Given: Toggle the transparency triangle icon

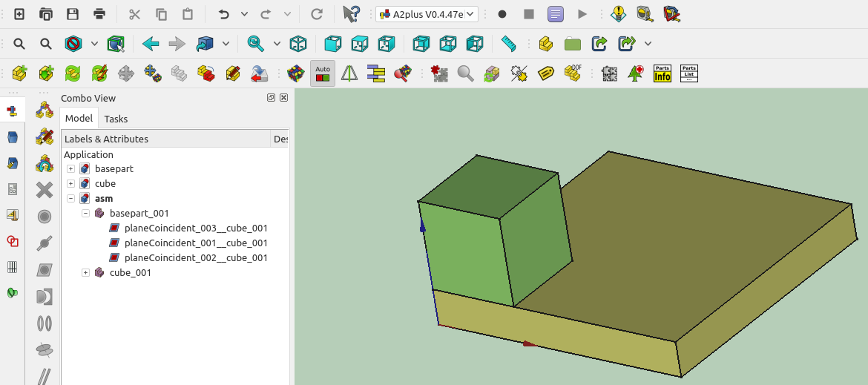Looking at the screenshot, I should [349, 73].
